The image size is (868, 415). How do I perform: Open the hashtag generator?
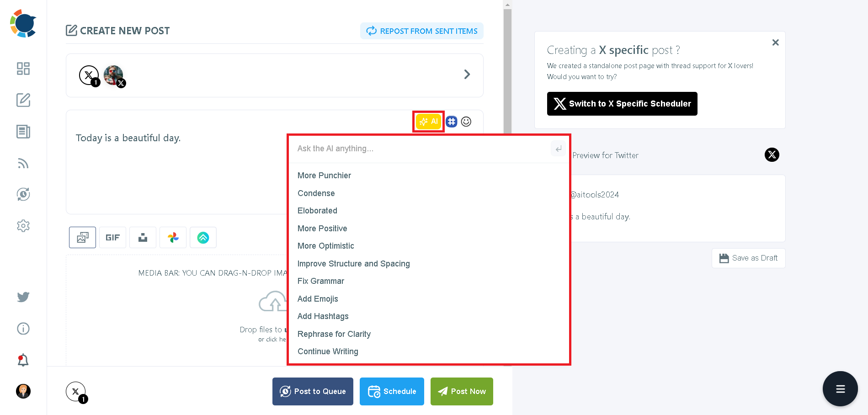[451, 121]
